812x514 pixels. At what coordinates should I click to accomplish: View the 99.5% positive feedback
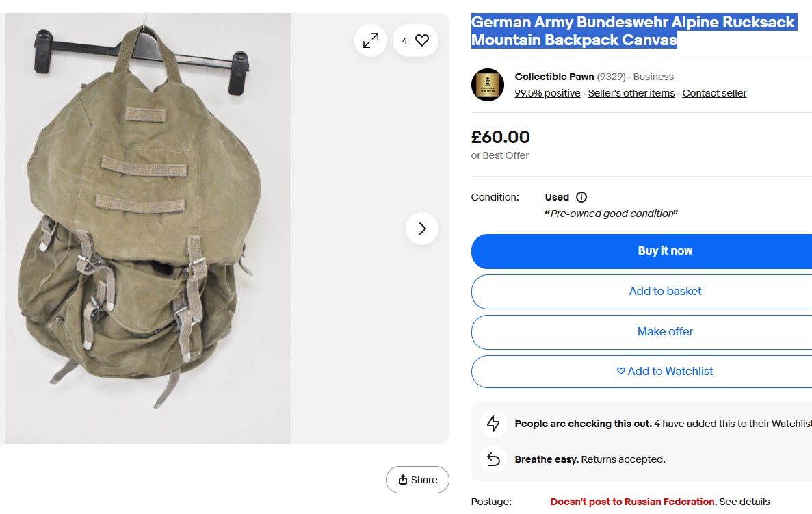(547, 93)
